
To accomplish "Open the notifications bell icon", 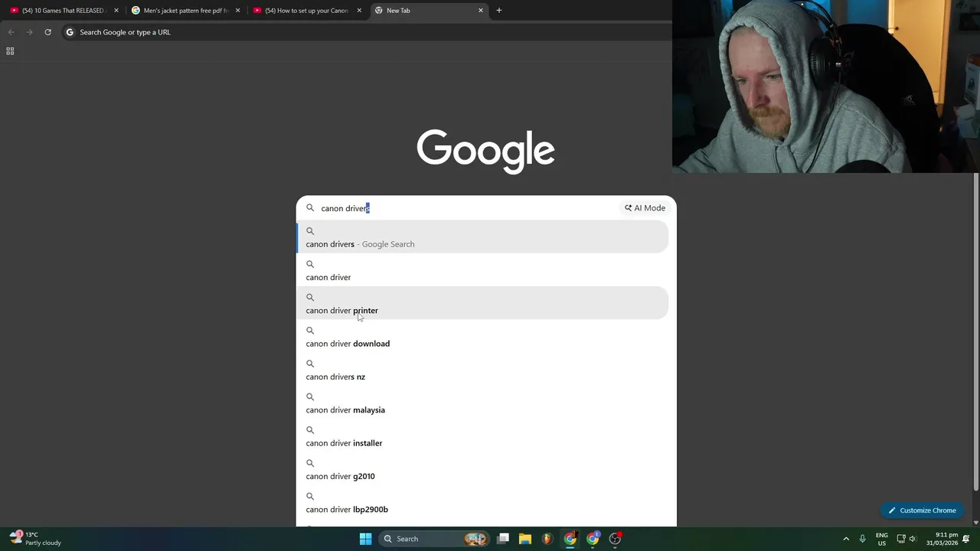I will click(966, 539).
